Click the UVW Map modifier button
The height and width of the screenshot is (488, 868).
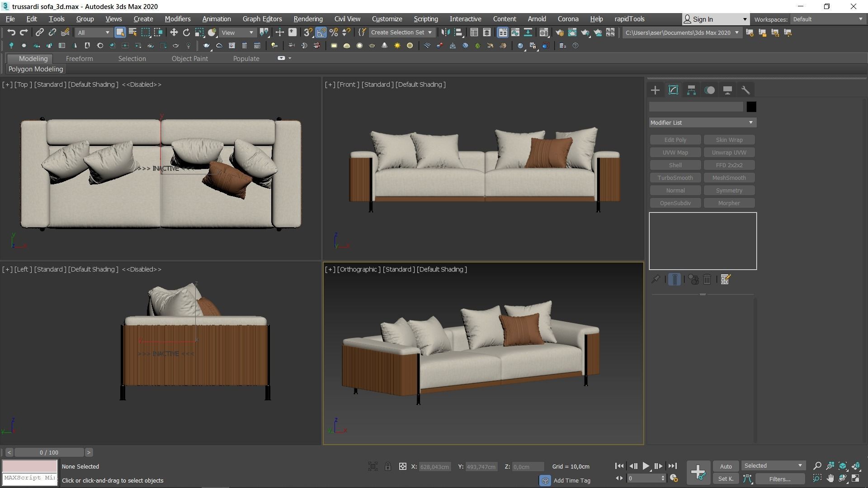[675, 153]
